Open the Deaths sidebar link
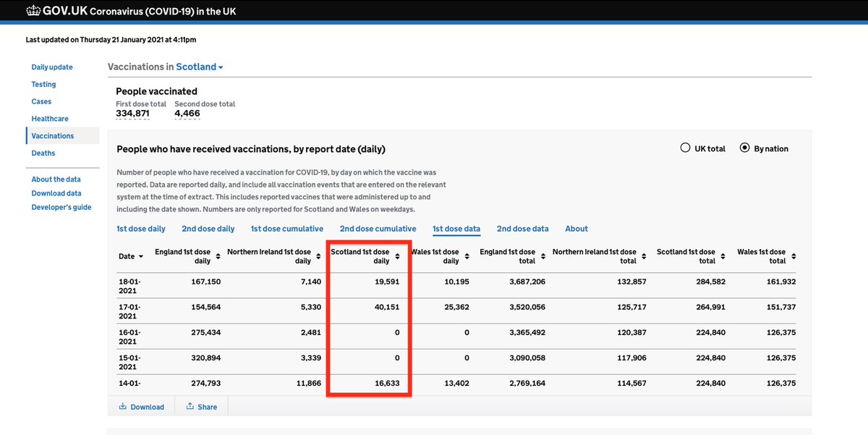Viewport: 868px width, 435px height. tap(43, 153)
